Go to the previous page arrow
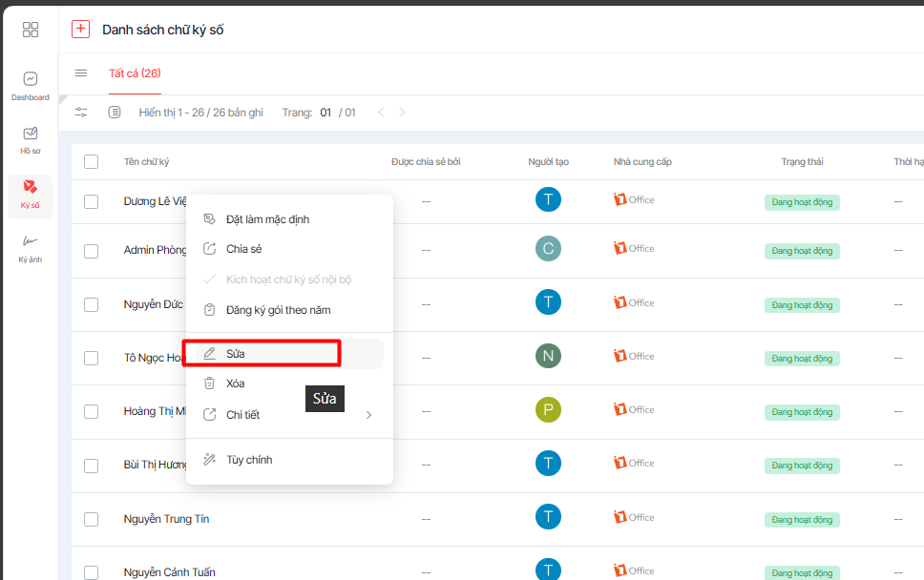 coord(381,113)
